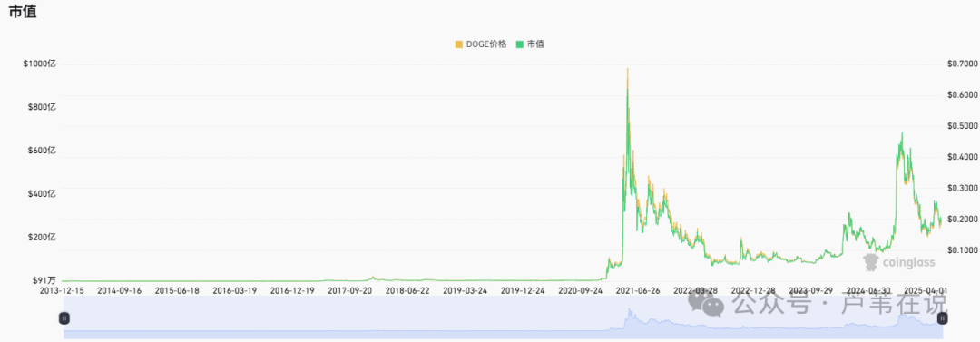Click the 2021-06-26 date label
980x342 pixels.
pyautogui.click(x=639, y=290)
